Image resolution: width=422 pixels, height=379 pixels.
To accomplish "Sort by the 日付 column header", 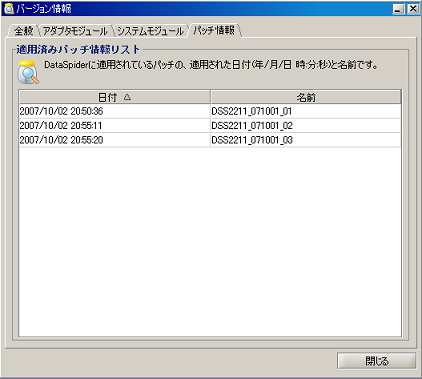I will [x=114, y=97].
